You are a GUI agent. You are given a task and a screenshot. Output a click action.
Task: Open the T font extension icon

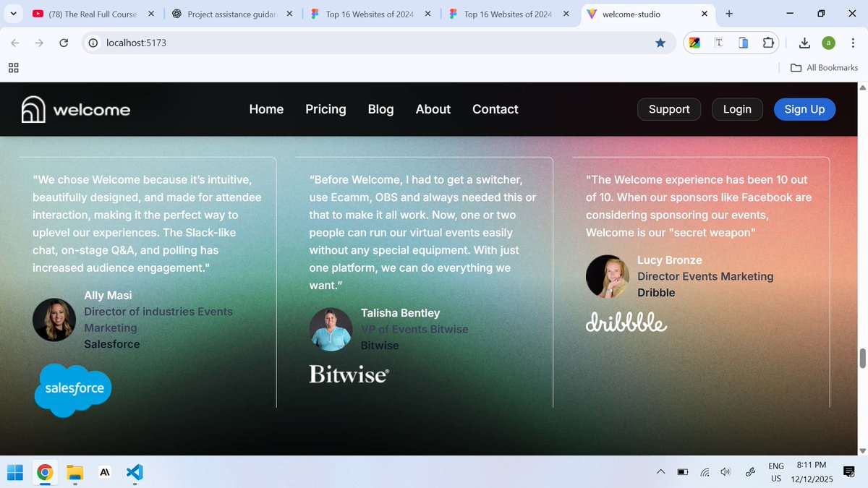(x=719, y=43)
